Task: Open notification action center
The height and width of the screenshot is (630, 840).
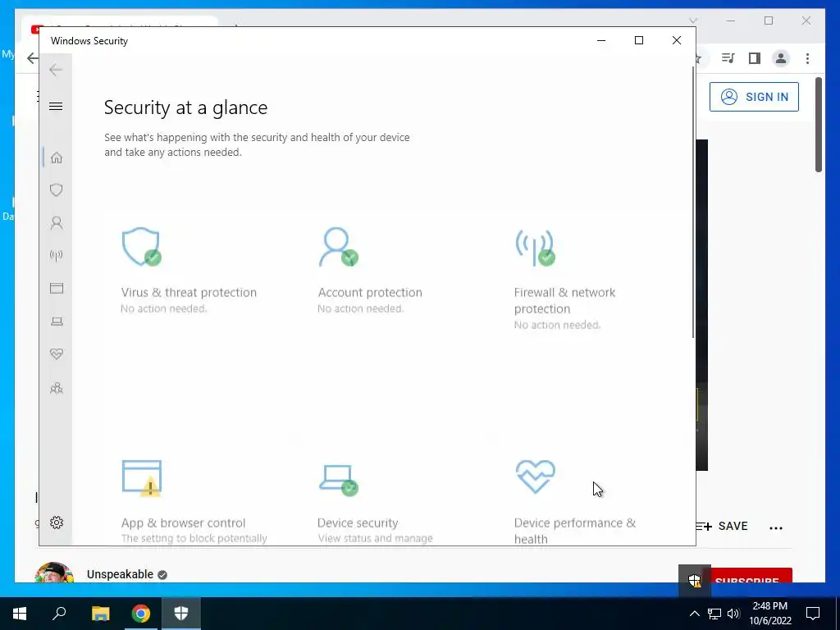Action: pos(813,614)
